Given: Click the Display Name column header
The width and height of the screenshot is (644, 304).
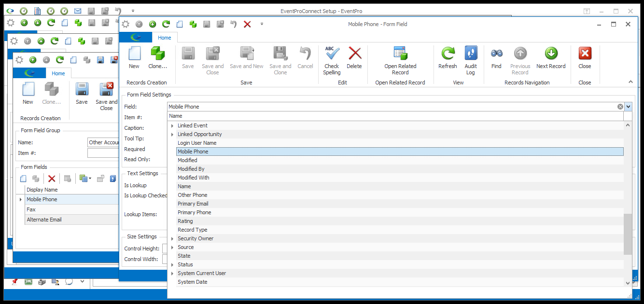Looking at the screenshot, I should tap(71, 190).
